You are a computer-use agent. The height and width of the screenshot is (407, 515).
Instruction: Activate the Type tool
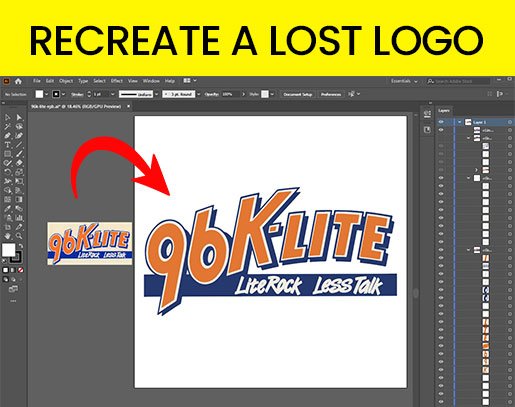[x=8, y=145]
